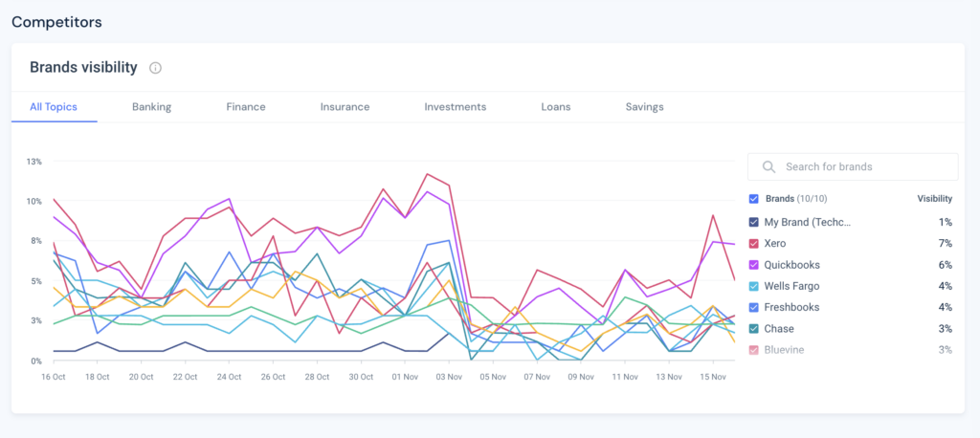Click the info icon beside Brands visibility

[x=155, y=68]
